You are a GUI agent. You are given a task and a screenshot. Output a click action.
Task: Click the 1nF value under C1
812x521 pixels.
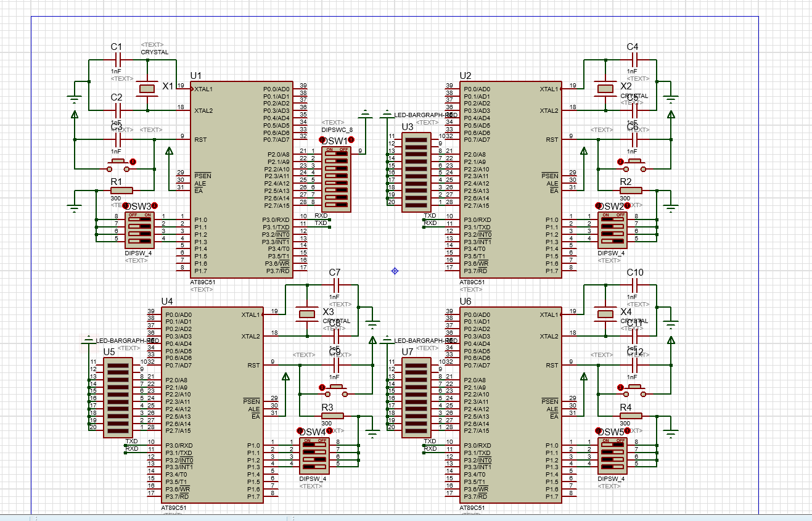point(116,72)
